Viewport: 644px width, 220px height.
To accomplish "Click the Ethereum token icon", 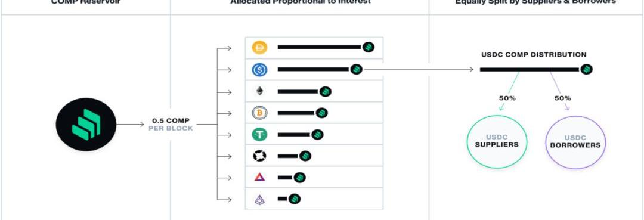I will pyautogui.click(x=259, y=91).
